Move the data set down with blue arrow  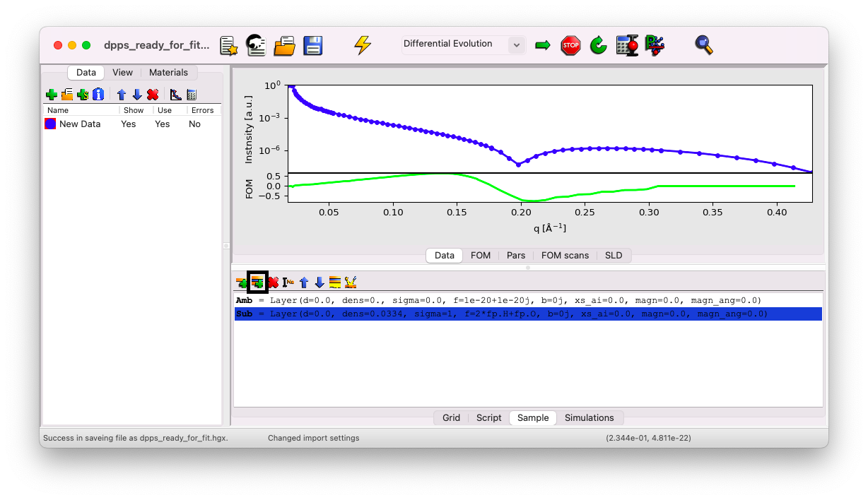pyautogui.click(x=137, y=95)
